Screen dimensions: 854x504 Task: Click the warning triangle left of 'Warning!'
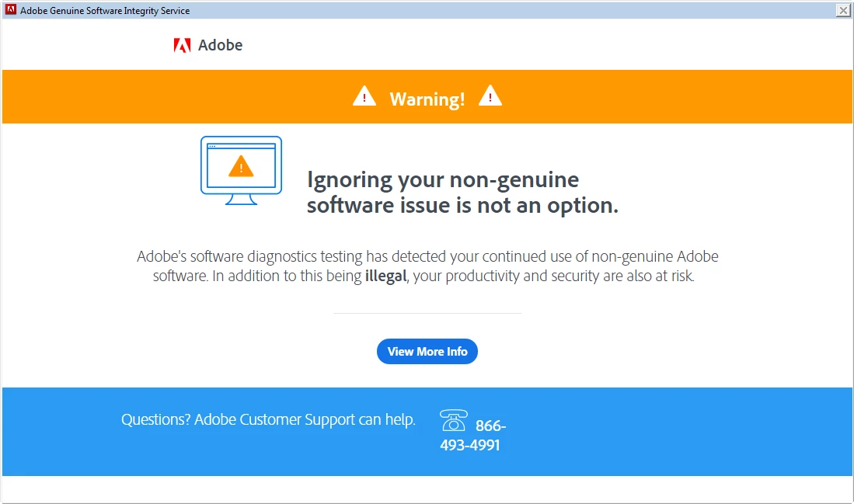(364, 96)
